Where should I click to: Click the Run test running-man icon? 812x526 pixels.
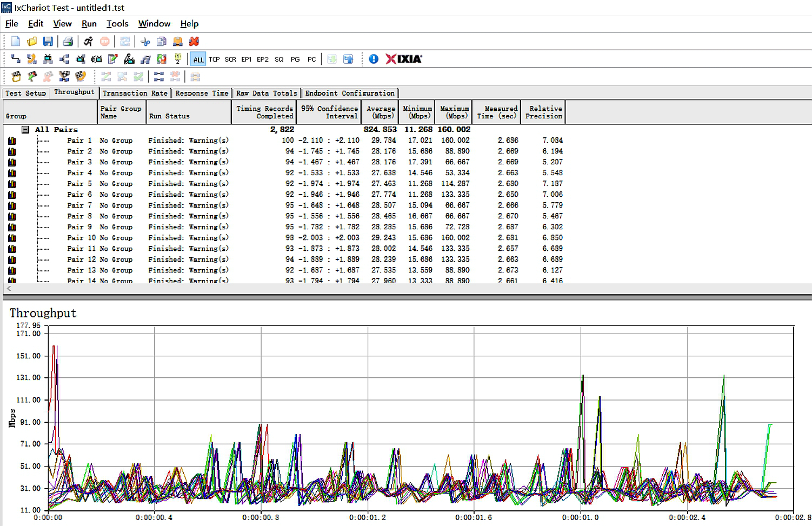[88, 42]
